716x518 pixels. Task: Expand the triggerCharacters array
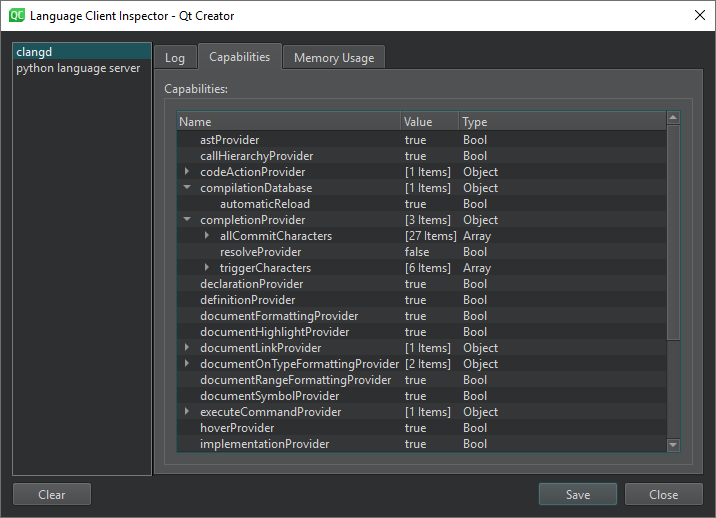point(207,268)
